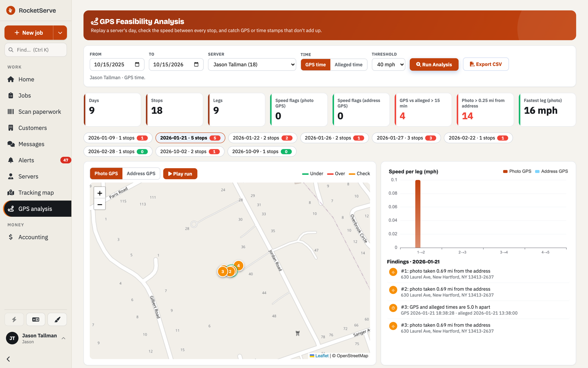This screenshot has width=588, height=368.
Task: Click Run Analysis button
Action: (434, 64)
